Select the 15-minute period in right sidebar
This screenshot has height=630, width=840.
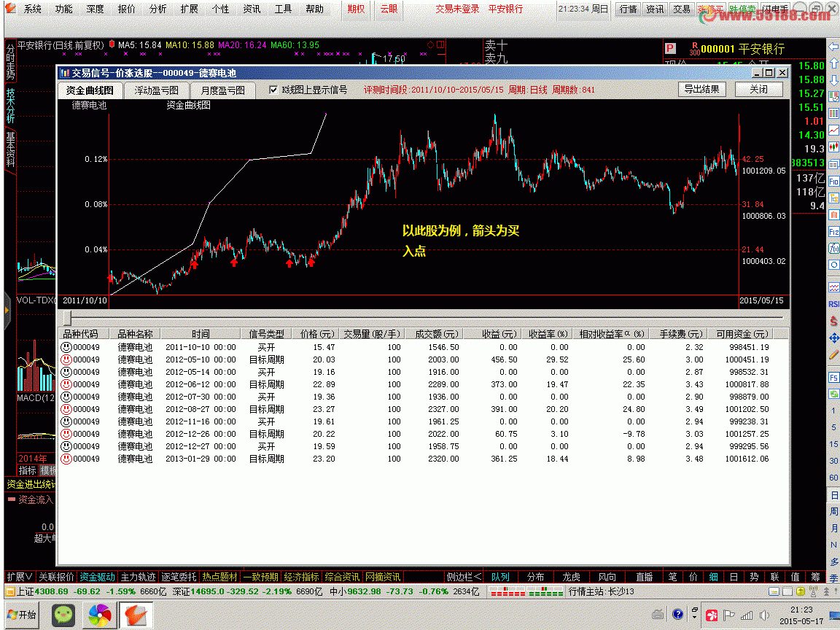(x=833, y=444)
